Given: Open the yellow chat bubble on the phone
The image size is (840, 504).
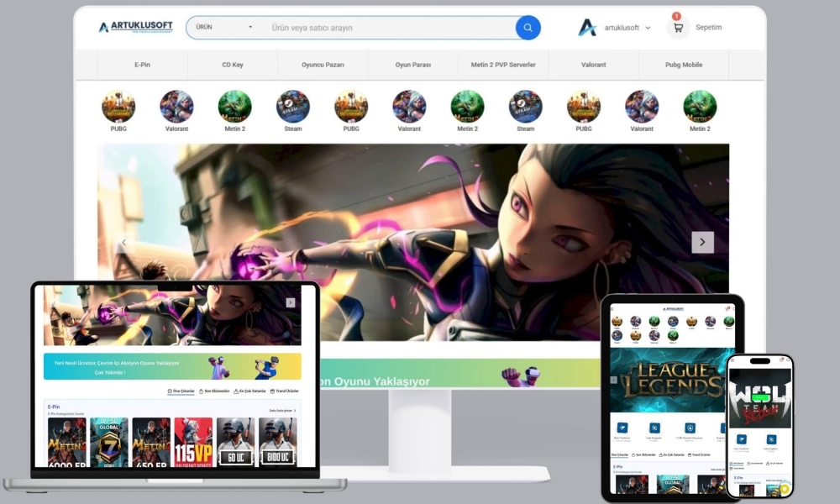Looking at the screenshot, I should tap(785, 489).
